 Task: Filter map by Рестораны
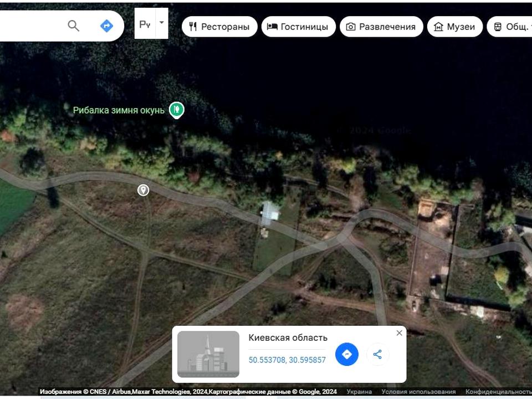(x=219, y=27)
